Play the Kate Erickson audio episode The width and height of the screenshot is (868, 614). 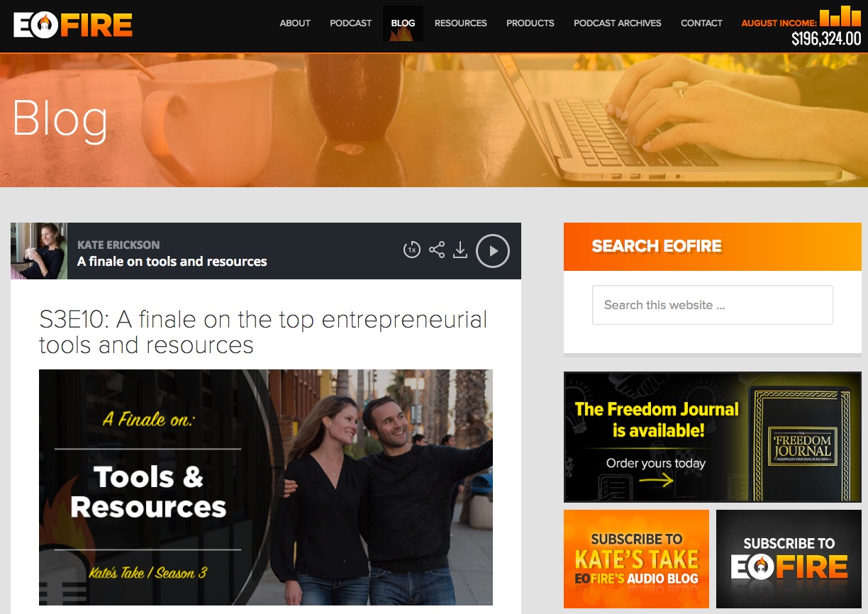click(493, 251)
